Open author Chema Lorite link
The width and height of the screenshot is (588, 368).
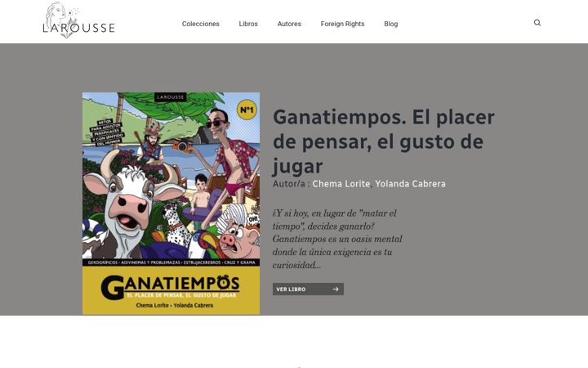pyautogui.click(x=341, y=184)
